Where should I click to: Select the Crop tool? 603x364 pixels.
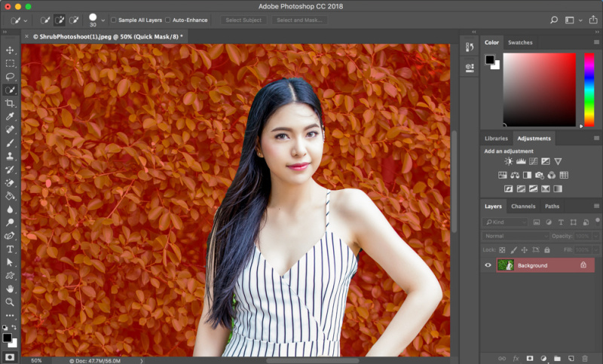coord(11,102)
